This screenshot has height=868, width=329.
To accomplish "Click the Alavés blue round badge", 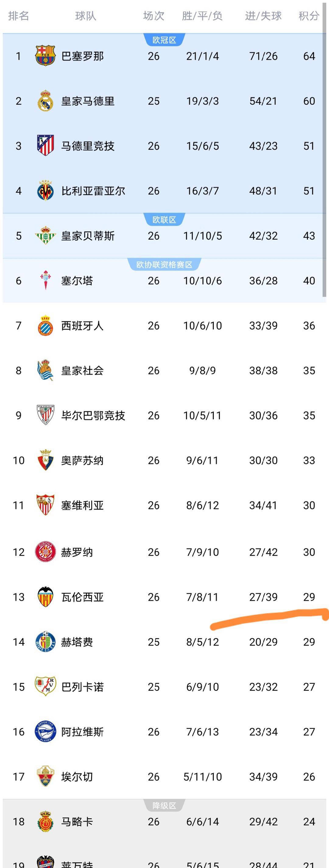I will point(46,732).
